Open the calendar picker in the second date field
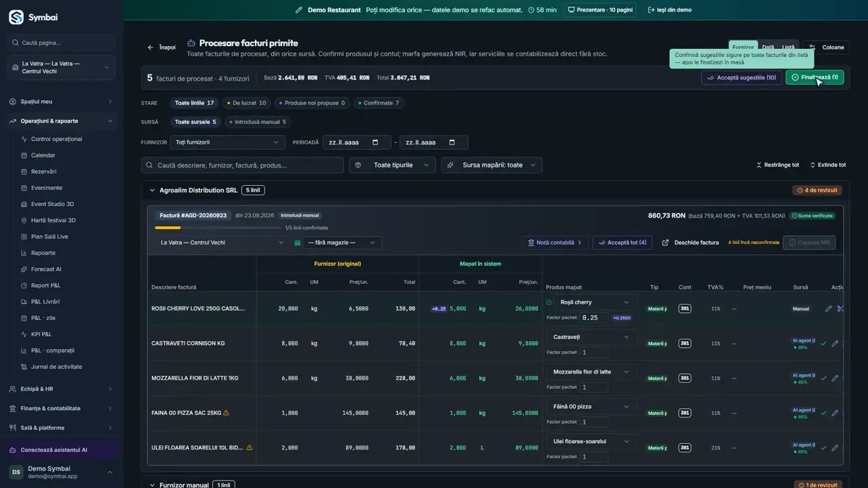This screenshot has height=488, width=868. coord(452,142)
